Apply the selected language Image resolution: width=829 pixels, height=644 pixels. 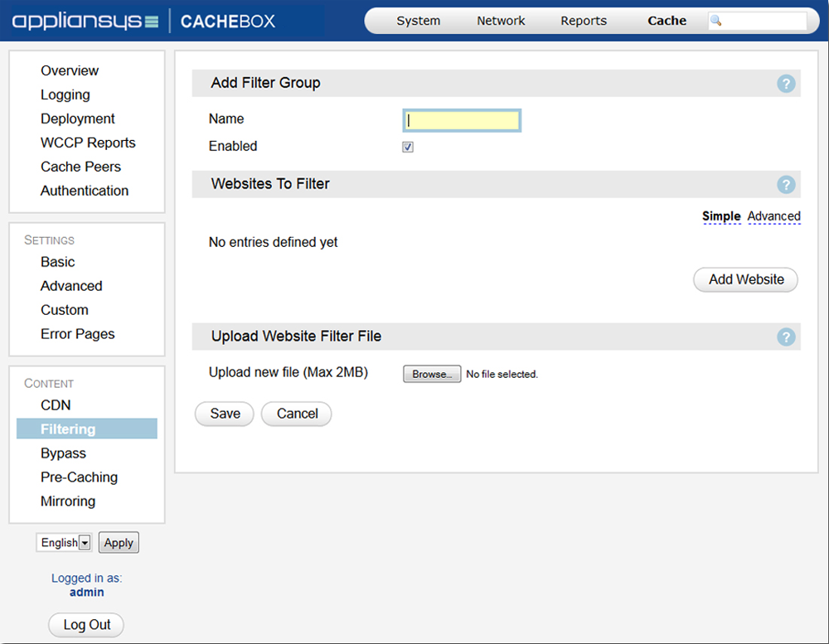[x=119, y=543]
